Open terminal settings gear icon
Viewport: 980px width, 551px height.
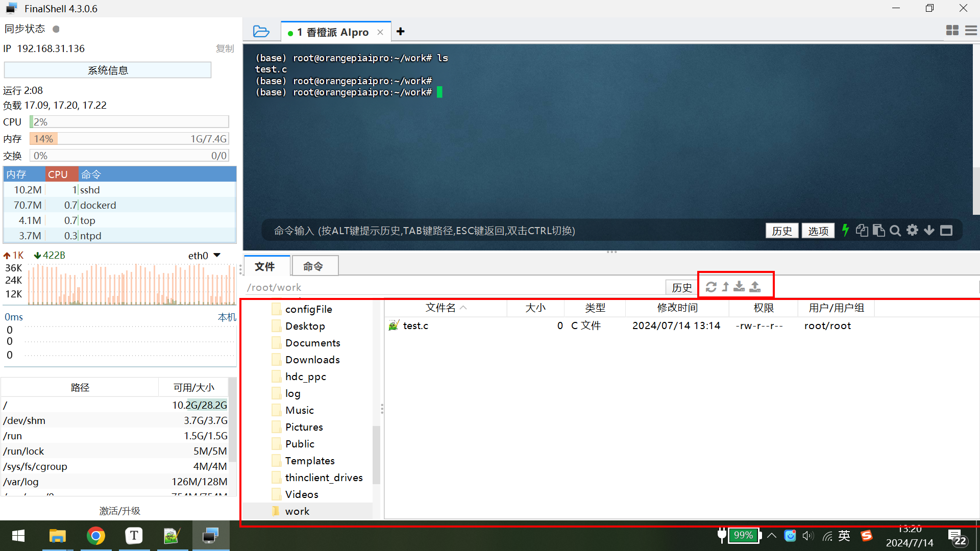coord(913,231)
